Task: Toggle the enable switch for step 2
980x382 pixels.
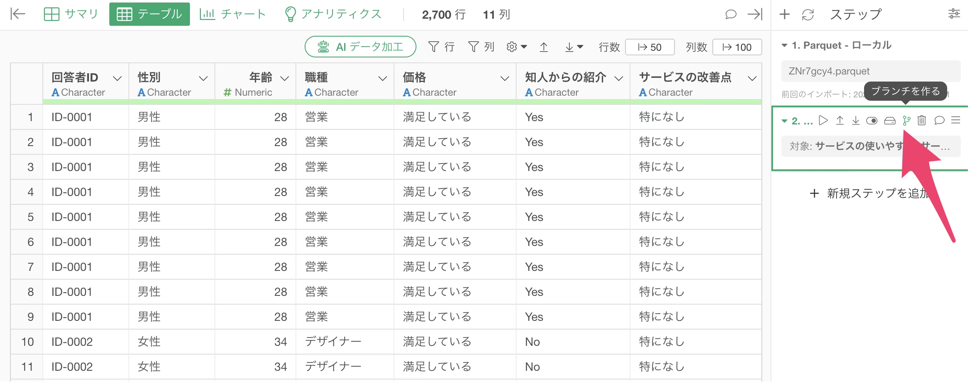Action: click(x=872, y=121)
